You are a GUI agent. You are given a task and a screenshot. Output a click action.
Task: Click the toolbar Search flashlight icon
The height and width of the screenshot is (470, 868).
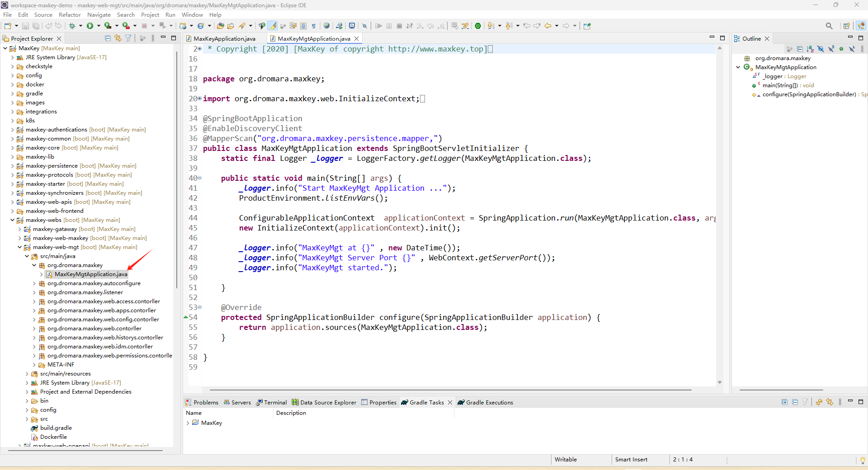click(242, 26)
